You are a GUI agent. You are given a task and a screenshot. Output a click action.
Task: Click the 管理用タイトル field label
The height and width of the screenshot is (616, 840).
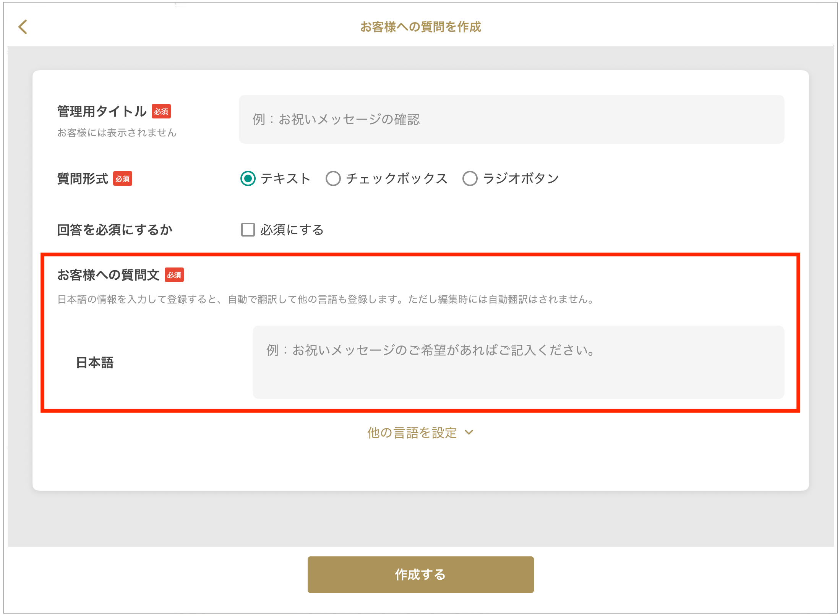[x=102, y=112]
